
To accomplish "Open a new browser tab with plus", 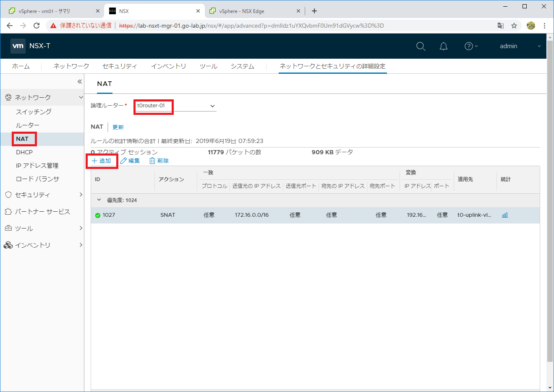I will click(314, 11).
